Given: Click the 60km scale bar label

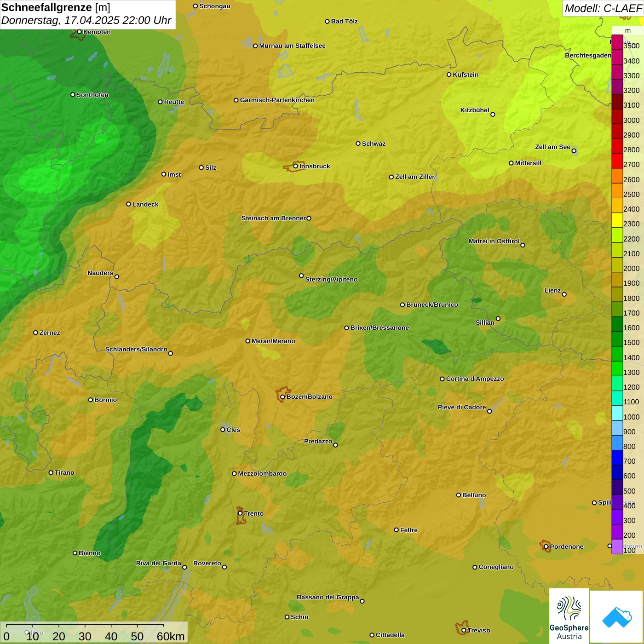Looking at the screenshot, I should point(171,637).
